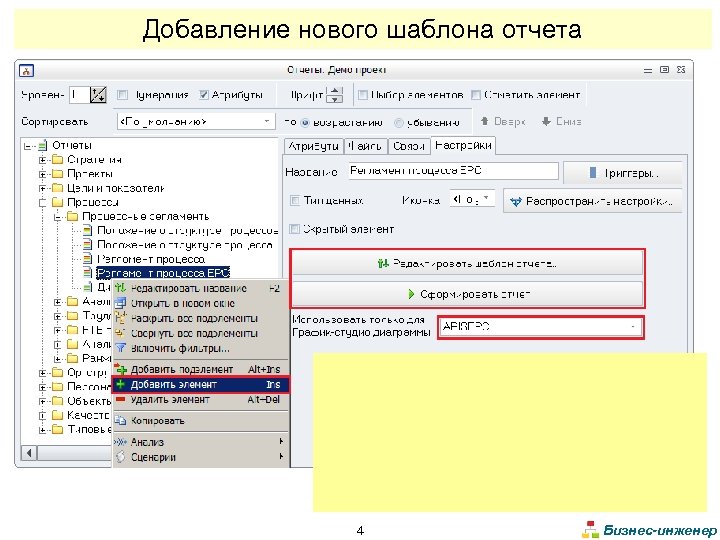Click the Сформировать отчет button

[467, 294]
